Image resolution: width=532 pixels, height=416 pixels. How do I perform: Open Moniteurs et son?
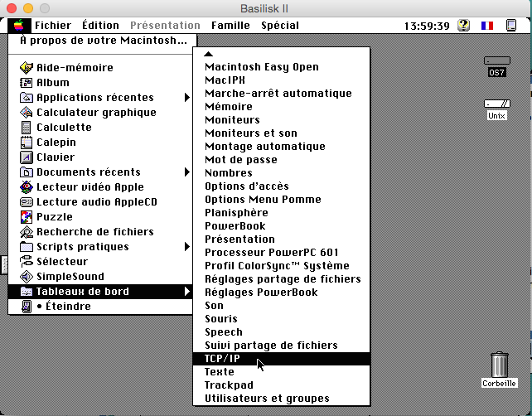point(281,133)
